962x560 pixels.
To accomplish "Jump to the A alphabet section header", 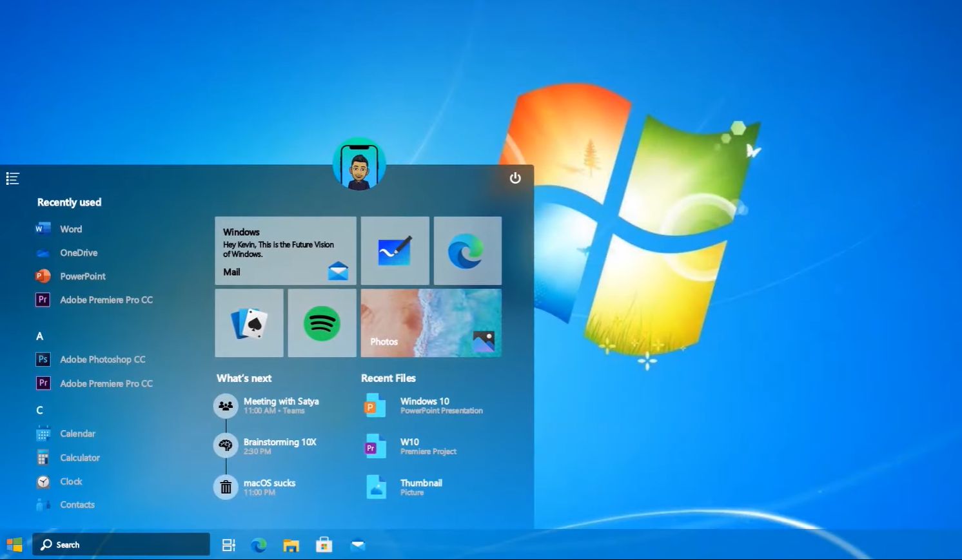I will point(39,336).
